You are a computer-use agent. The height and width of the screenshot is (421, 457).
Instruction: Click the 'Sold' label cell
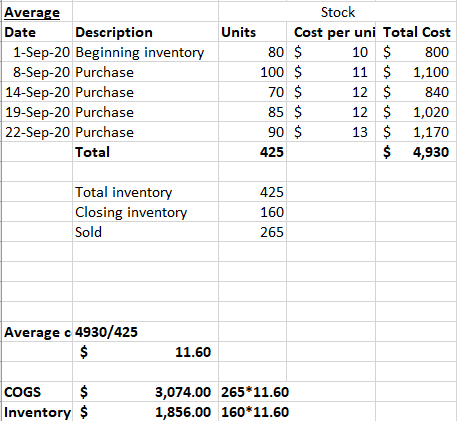tap(146, 232)
